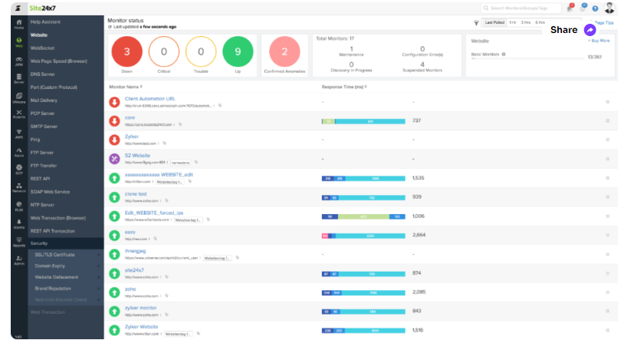Click the maintenance icon for S2 Website
This screenshot has height=350, width=644.
[114, 159]
